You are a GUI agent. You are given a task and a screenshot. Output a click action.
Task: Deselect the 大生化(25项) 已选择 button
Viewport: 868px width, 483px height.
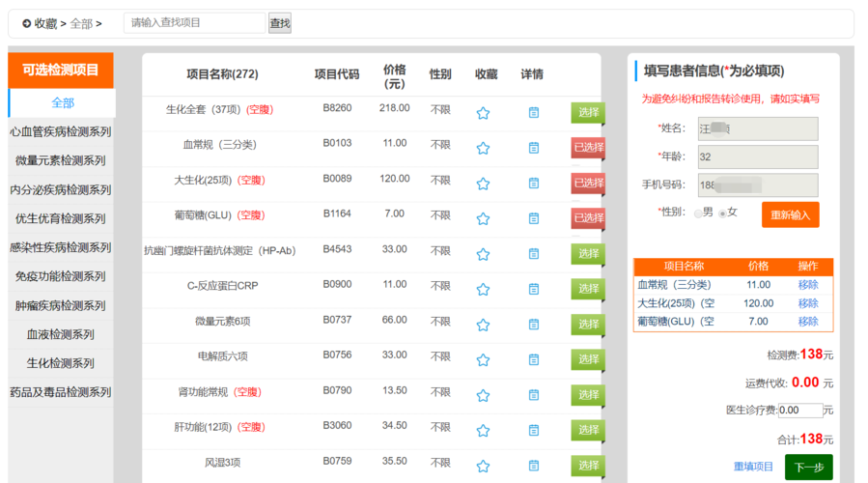click(588, 184)
